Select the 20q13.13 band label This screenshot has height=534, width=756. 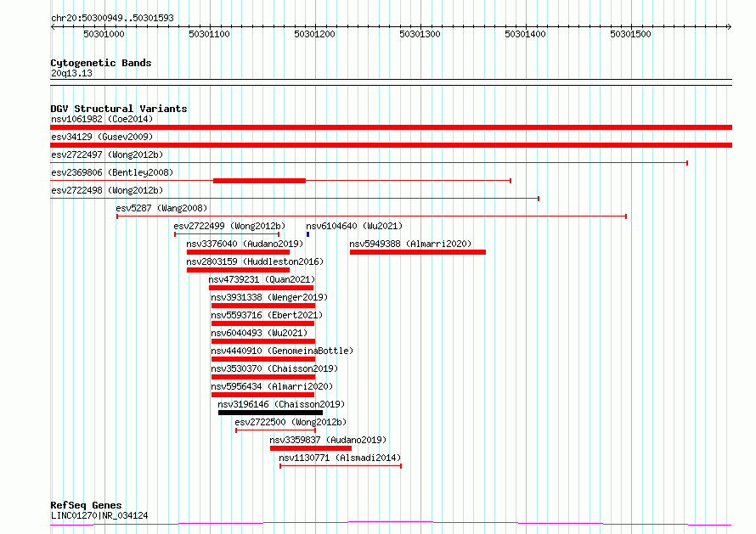point(71,73)
